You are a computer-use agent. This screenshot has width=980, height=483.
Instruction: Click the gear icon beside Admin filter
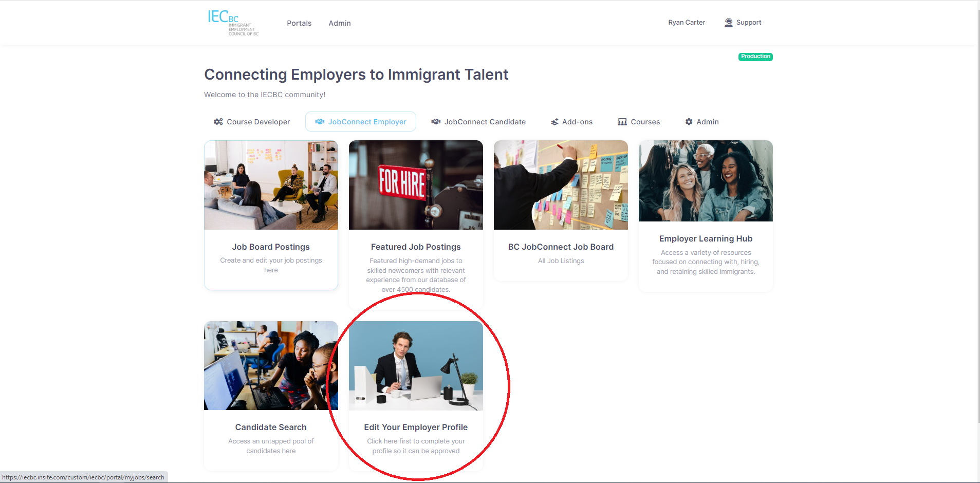click(689, 121)
